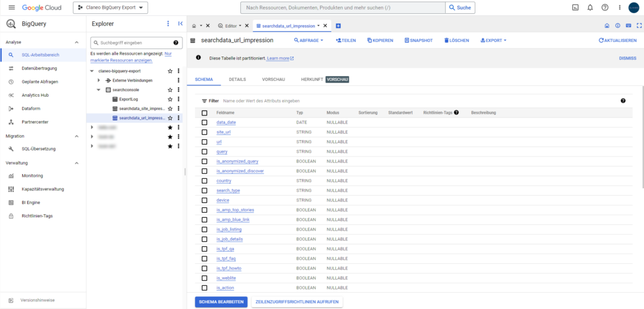The height and width of the screenshot is (309, 644).
Task: Collapse the Explorer panel
Action: click(x=180, y=24)
